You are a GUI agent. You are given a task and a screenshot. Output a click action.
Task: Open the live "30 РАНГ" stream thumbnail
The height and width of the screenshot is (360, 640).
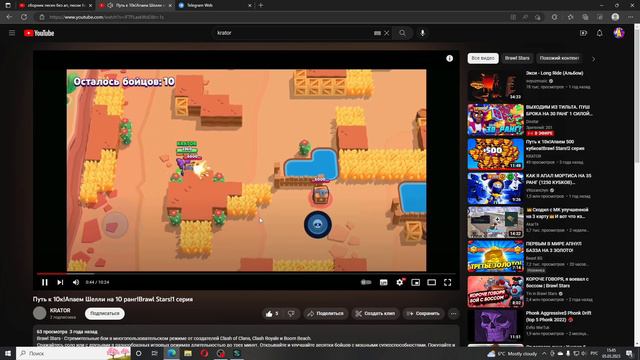(x=496, y=119)
